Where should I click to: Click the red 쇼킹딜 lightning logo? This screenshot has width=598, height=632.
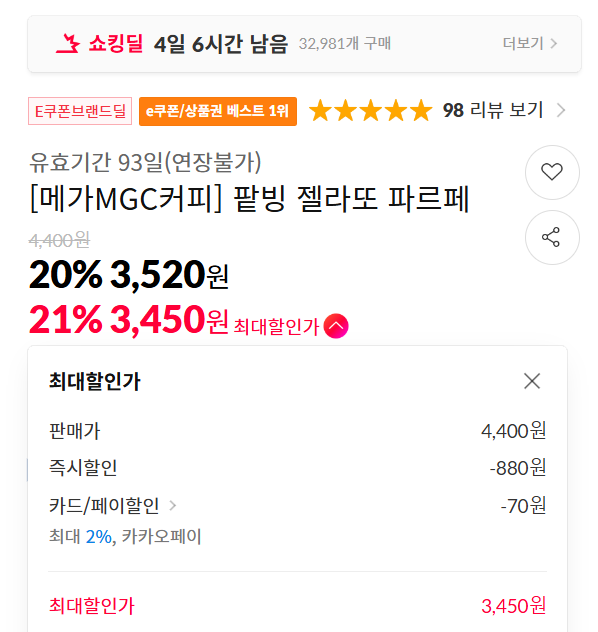point(68,44)
